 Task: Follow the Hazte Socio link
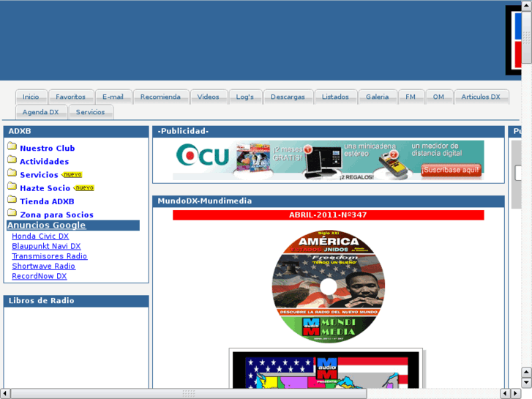click(x=45, y=187)
